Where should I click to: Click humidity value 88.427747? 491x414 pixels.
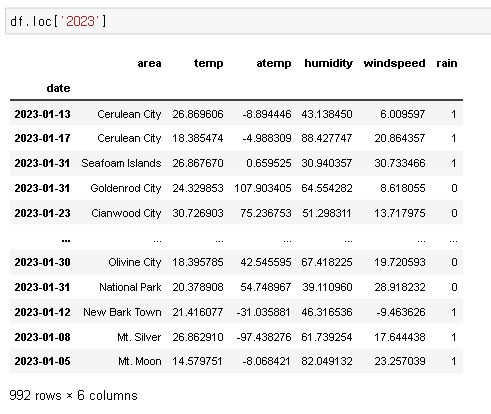coord(327,138)
